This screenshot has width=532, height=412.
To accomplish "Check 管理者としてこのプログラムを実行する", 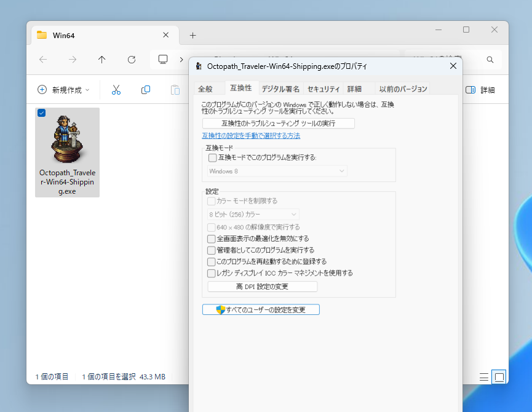I will [211, 250].
